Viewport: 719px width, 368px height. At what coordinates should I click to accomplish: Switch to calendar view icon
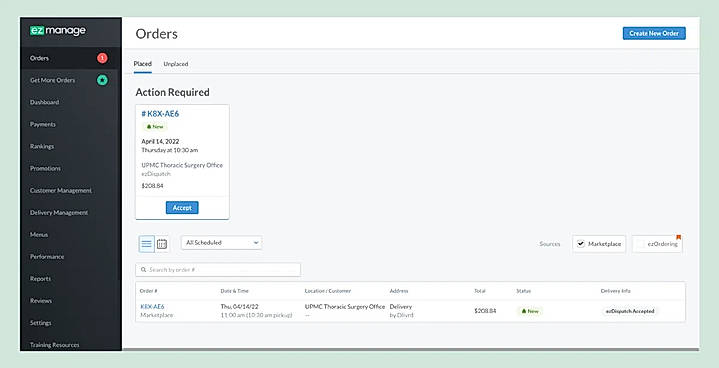[162, 244]
